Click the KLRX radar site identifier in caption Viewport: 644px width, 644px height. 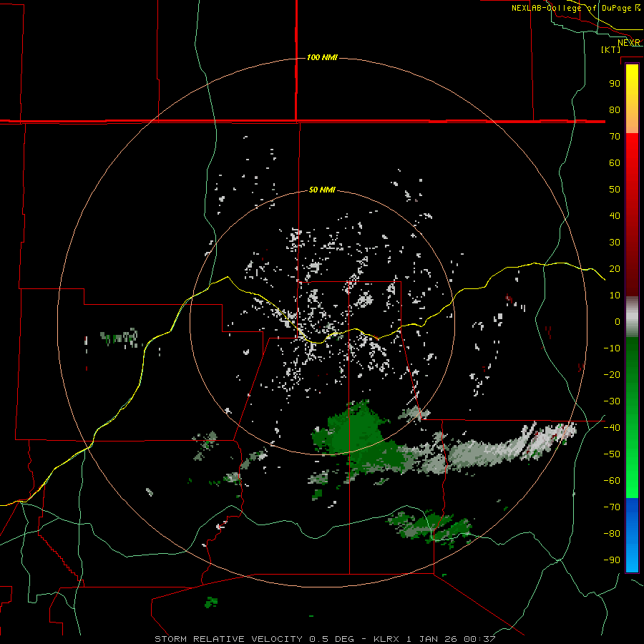pos(386,639)
